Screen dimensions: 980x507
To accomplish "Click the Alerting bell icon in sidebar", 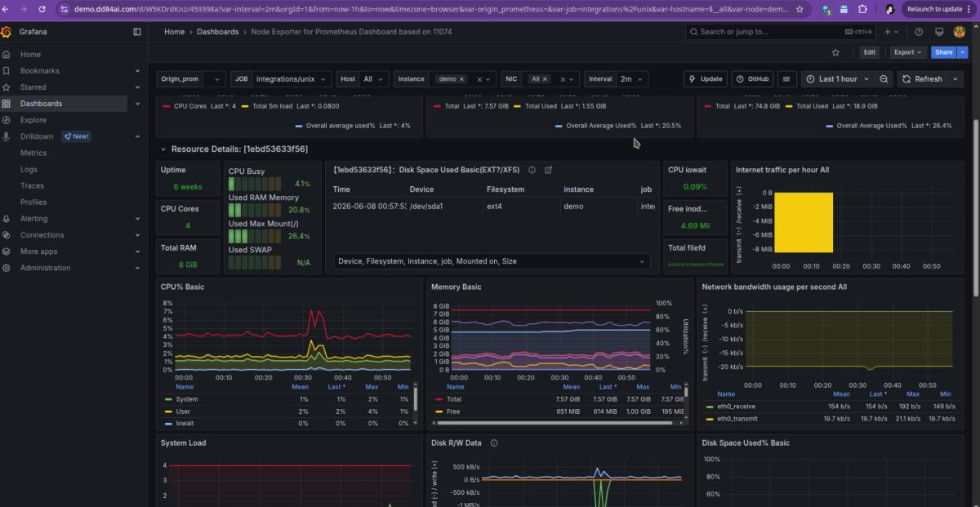I will coord(7,219).
